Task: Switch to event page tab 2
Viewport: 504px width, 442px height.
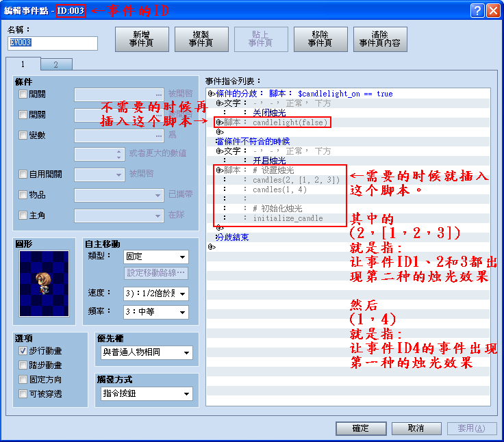Action: pos(56,64)
